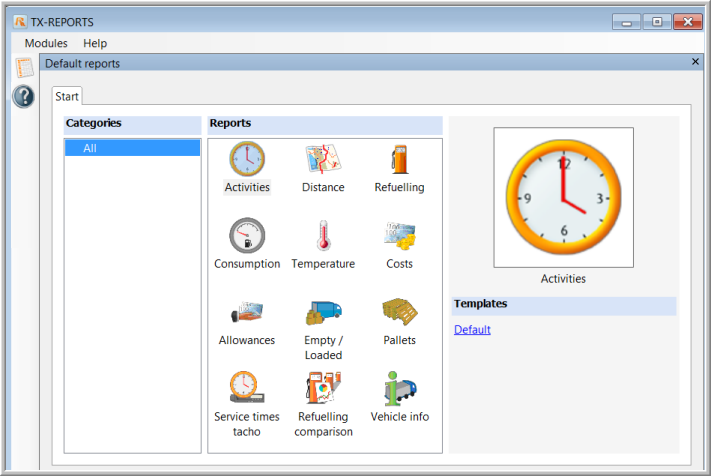The image size is (711, 476).
Task: Click the Distance label text
Action: (x=323, y=187)
